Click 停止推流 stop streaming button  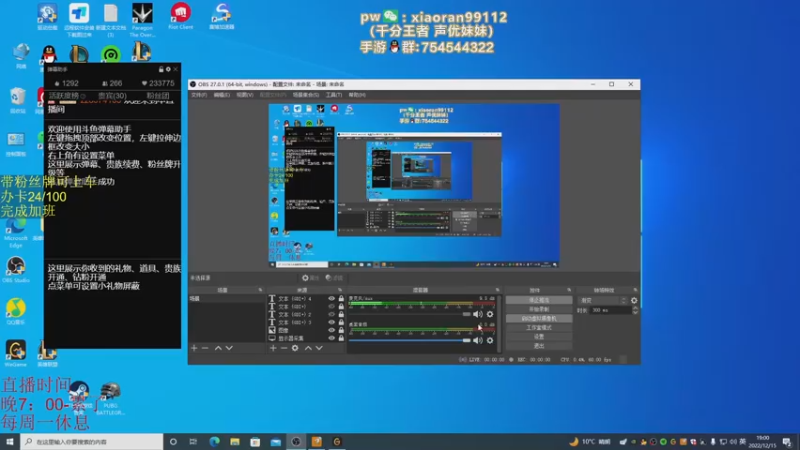click(539, 301)
